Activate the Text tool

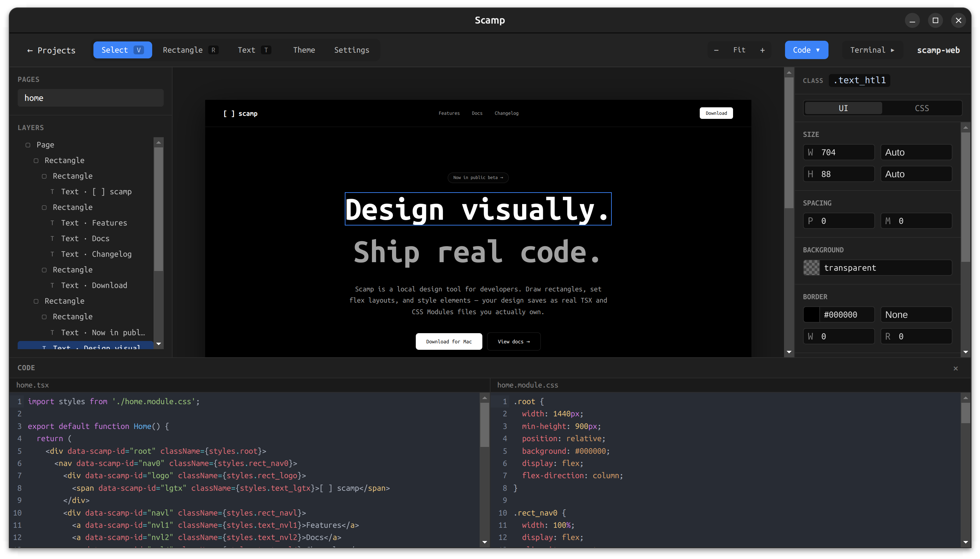(x=247, y=50)
